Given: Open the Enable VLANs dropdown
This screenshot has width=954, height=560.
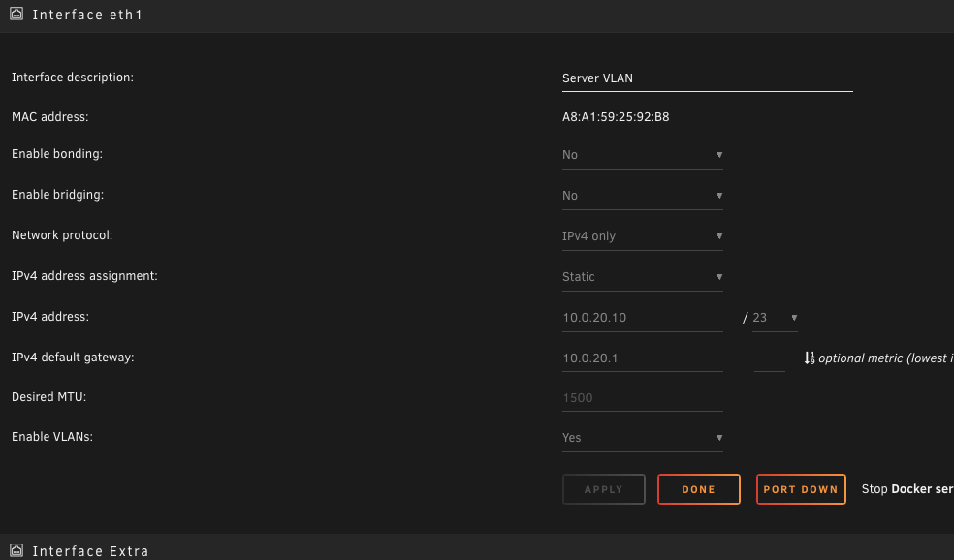Looking at the screenshot, I should [642, 438].
